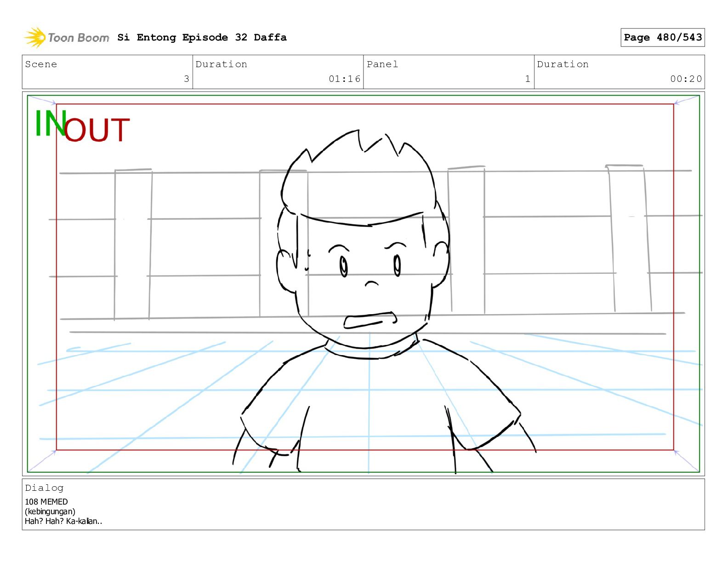The width and height of the screenshot is (728, 563).
Task: Click the Toon Boom logo
Action: pos(67,37)
